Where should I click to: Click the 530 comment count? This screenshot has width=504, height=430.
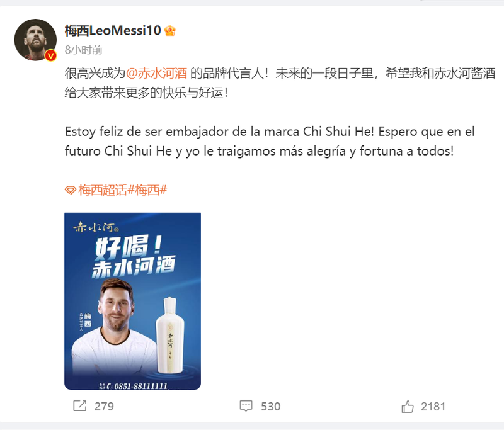[271, 406]
